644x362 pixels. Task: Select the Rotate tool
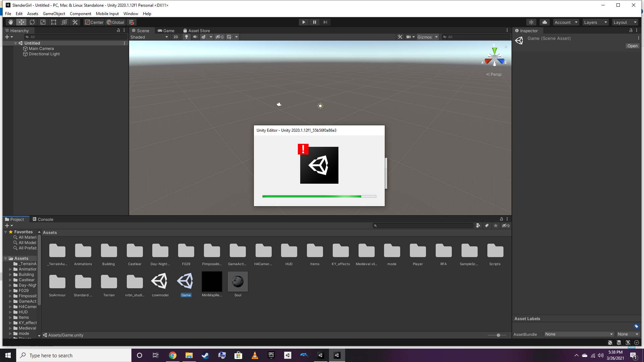(x=32, y=22)
